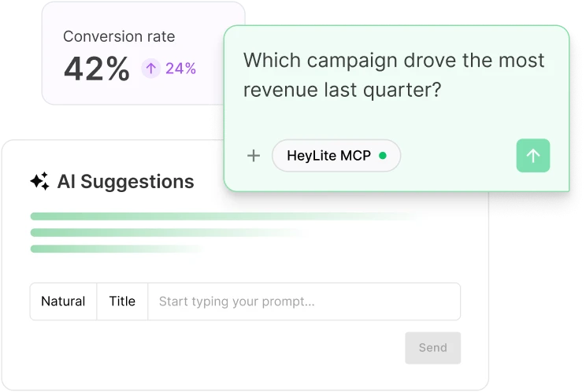Image resolution: width=586 pixels, height=392 pixels.
Task: Click the grey Send button
Action: (432, 348)
